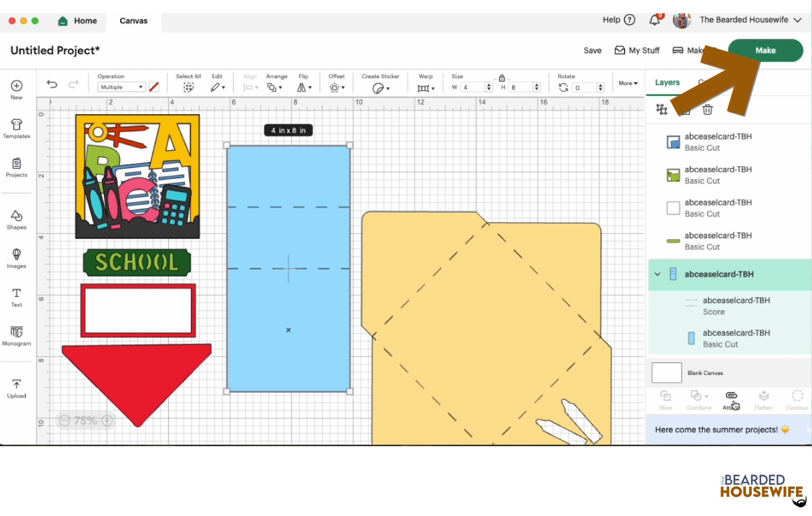The image size is (812, 516).
Task: Switch to the Layers tab
Action: pyautogui.click(x=667, y=82)
